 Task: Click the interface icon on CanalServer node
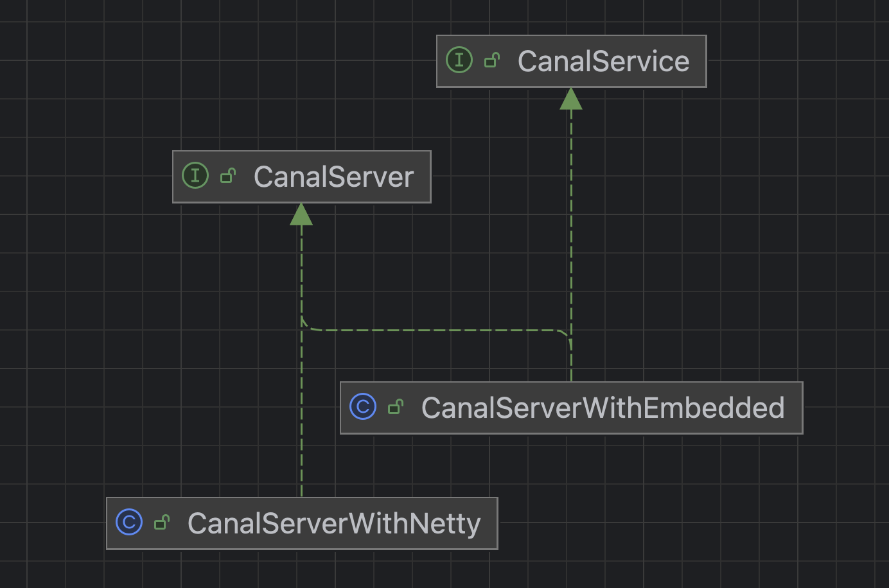195,176
